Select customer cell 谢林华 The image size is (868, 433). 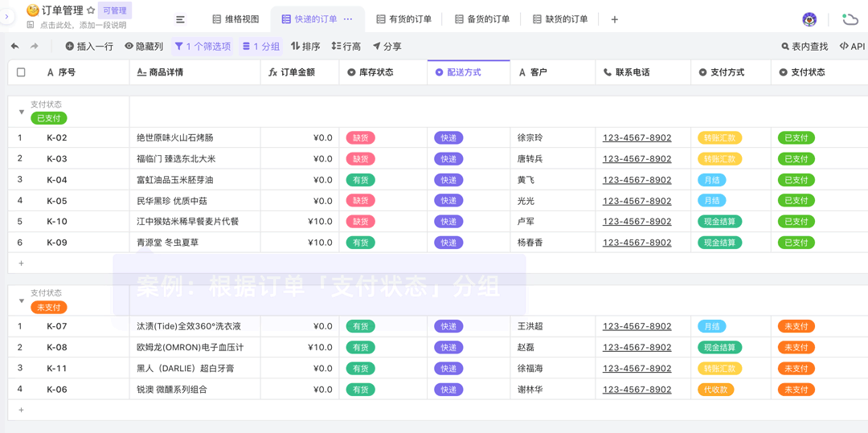coord(552,390)
